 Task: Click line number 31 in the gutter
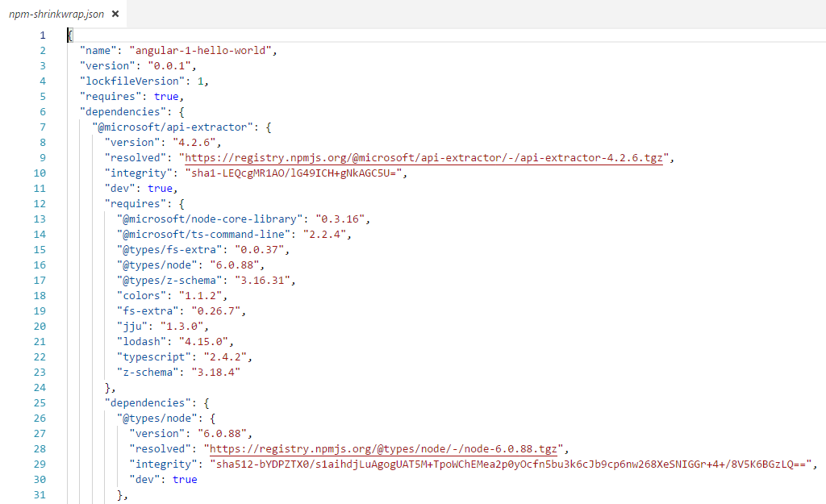pos(40,494)
